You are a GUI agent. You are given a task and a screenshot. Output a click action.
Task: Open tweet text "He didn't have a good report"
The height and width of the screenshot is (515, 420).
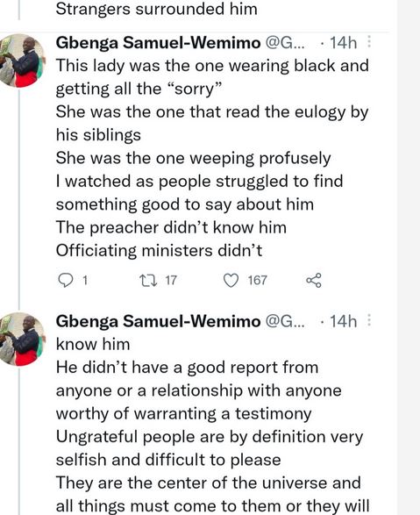tap(187, 368)
